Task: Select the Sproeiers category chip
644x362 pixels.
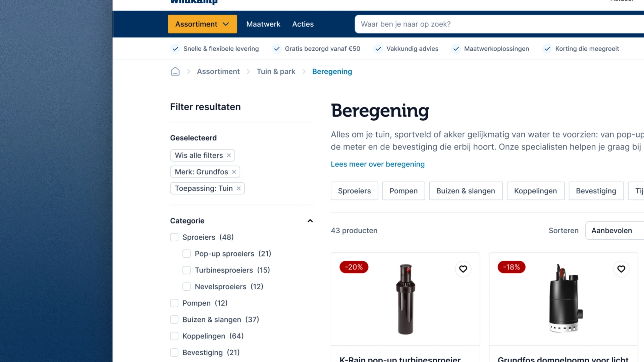Action: pos(354,191)
